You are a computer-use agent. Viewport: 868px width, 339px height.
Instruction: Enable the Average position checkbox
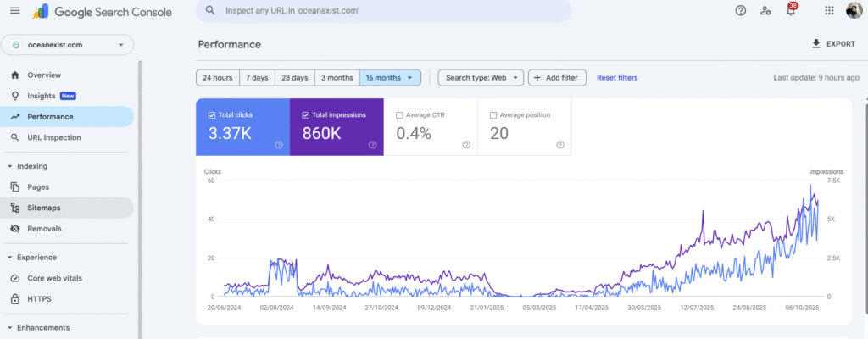[x=493, y=114]
